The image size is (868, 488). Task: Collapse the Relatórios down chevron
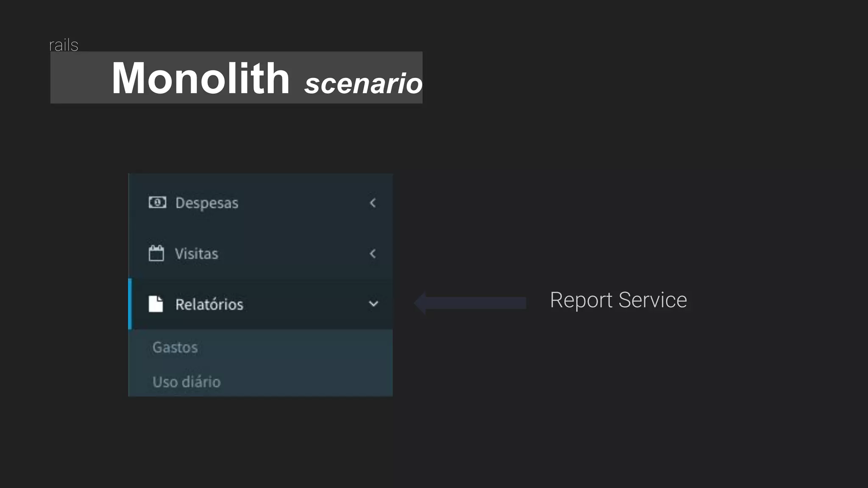tap(373, 304)
